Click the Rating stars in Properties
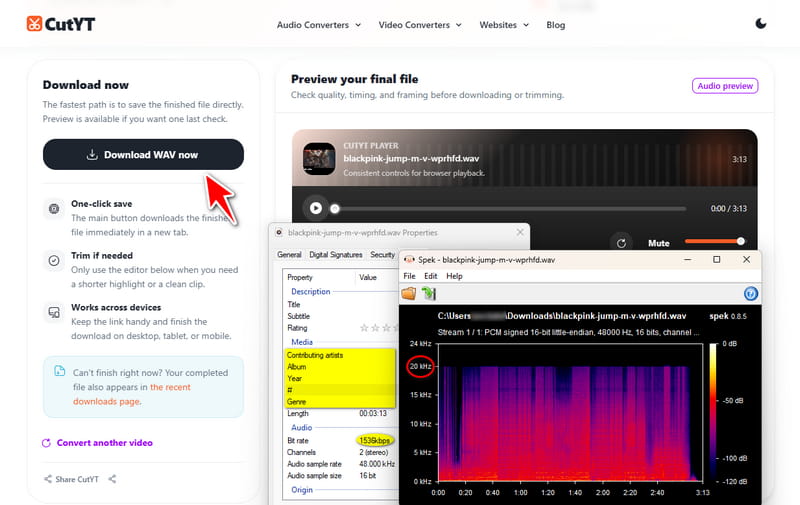The image size is (800, 505). click(x=379, y=327)
